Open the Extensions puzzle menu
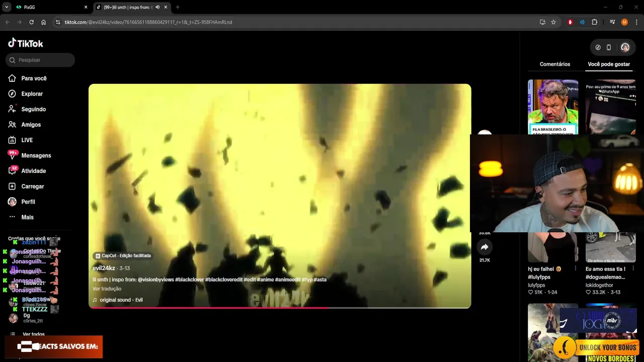644x362 pixels. (x=594, y=22)
